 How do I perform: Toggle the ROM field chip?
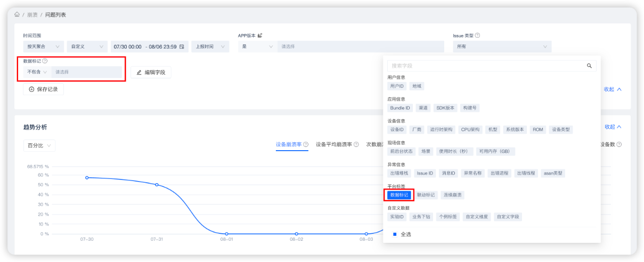(x=538, y=129)
